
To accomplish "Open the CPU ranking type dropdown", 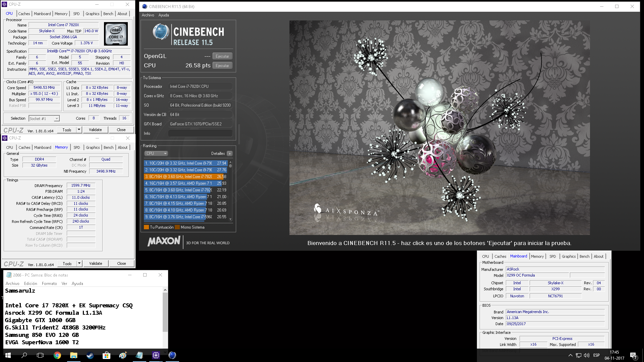I will tap(156, 154).
